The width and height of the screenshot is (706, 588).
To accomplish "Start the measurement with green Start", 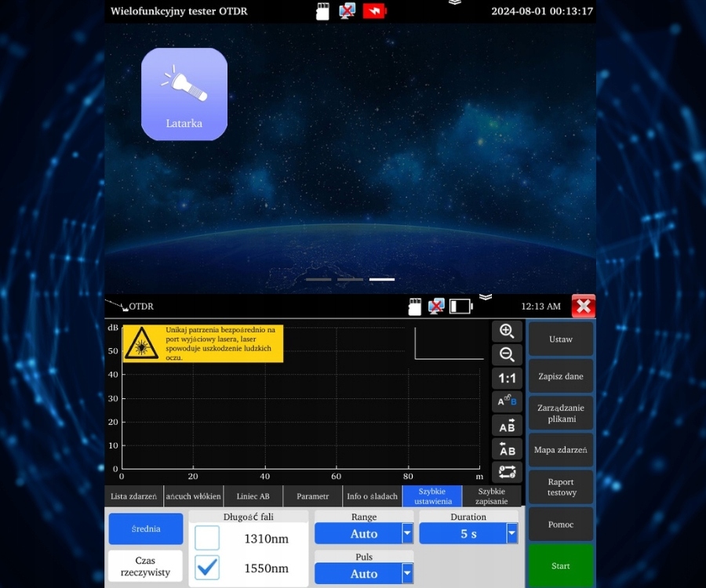I will click(561, 566).
